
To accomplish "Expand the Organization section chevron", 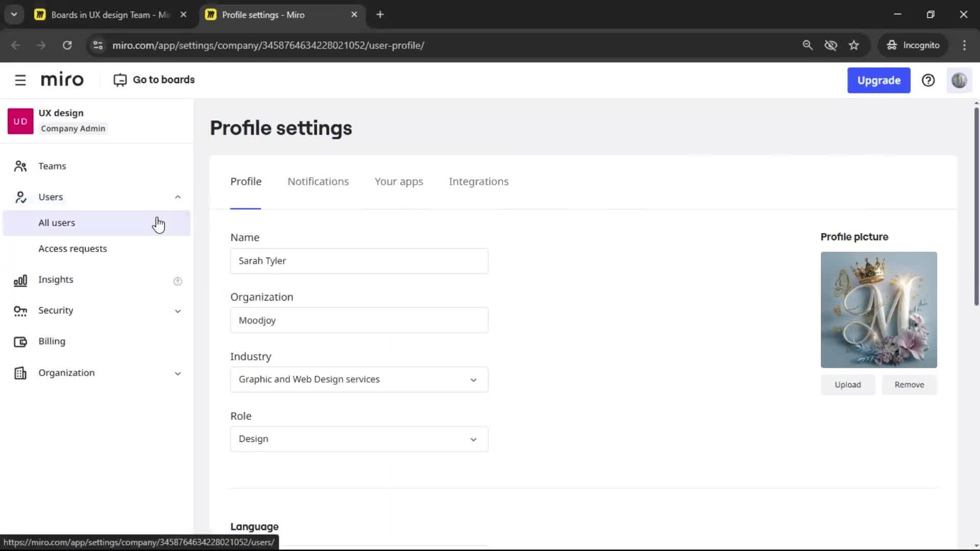I will tap(178, 373).
